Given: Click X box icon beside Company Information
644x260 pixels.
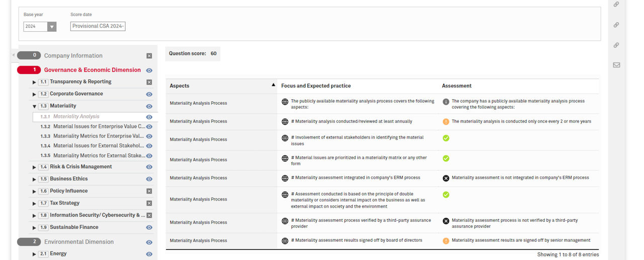Looking at the screenshot, I should (149, 56).
